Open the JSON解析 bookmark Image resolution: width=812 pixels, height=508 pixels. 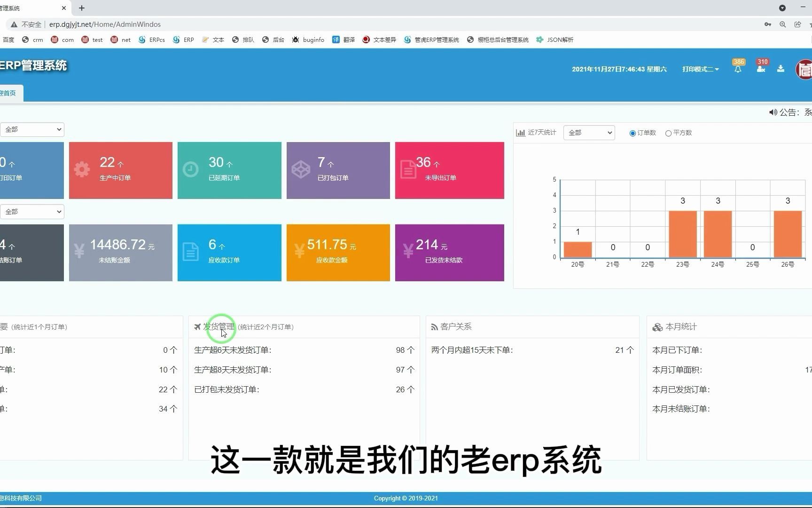click(555, 40)
